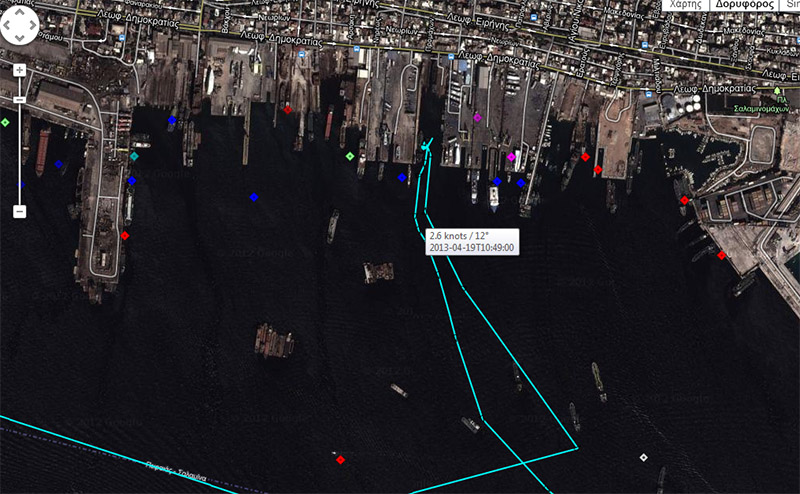Viewport: 800px width, 494px height.
Task: Switch to the Χάρτης map view
Action: (685, 5)
